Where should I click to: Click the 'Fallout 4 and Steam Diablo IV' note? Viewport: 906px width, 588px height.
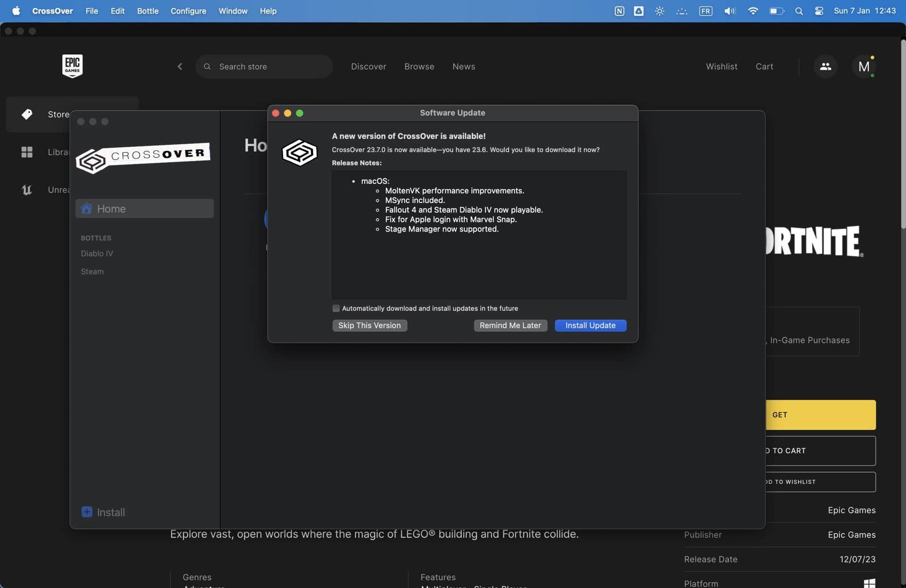[464, 210]
